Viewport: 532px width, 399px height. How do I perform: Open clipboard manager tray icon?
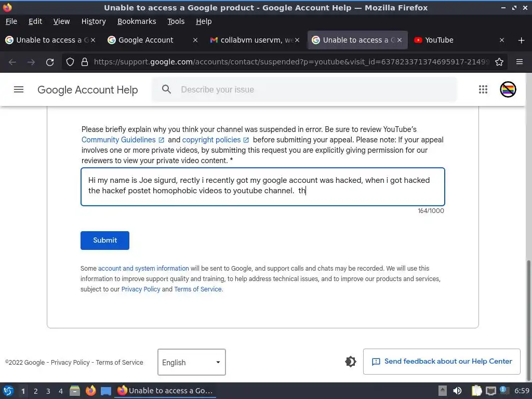click(x=477, y=391)
